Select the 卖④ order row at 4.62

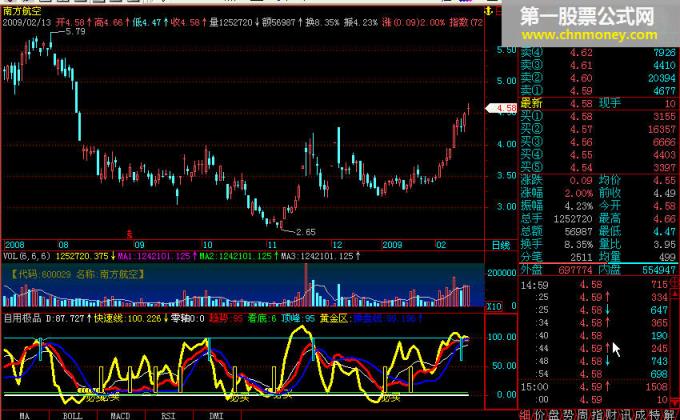(598, 52)
